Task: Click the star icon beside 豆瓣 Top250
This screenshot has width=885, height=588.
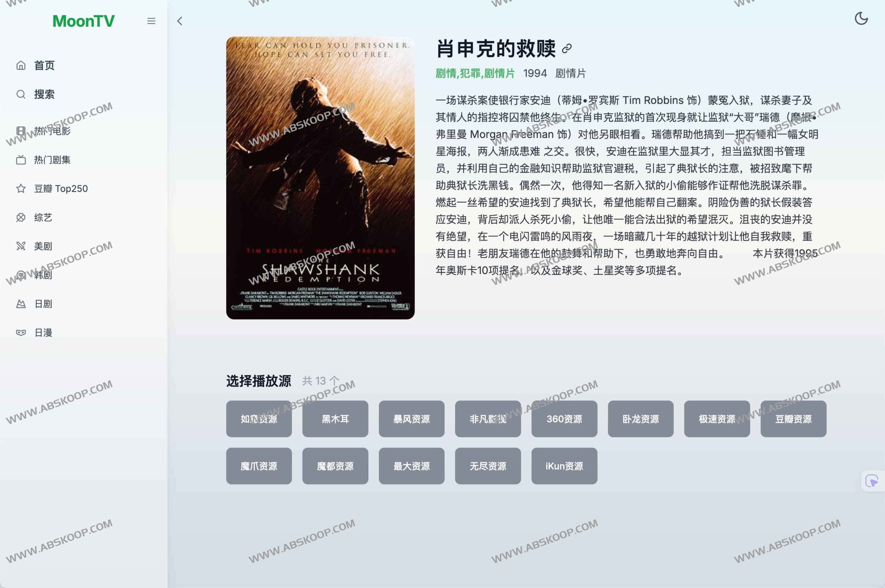Action: pyautogui.click(x=21, y=188)
